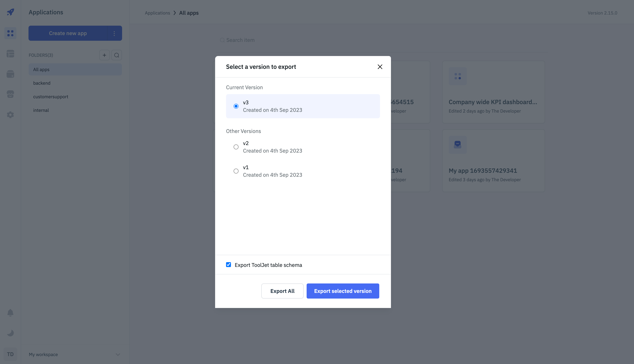Click the ToolJet rocket logo
The height and width of the screenshot is (364, 634).
tap(10, 12)
